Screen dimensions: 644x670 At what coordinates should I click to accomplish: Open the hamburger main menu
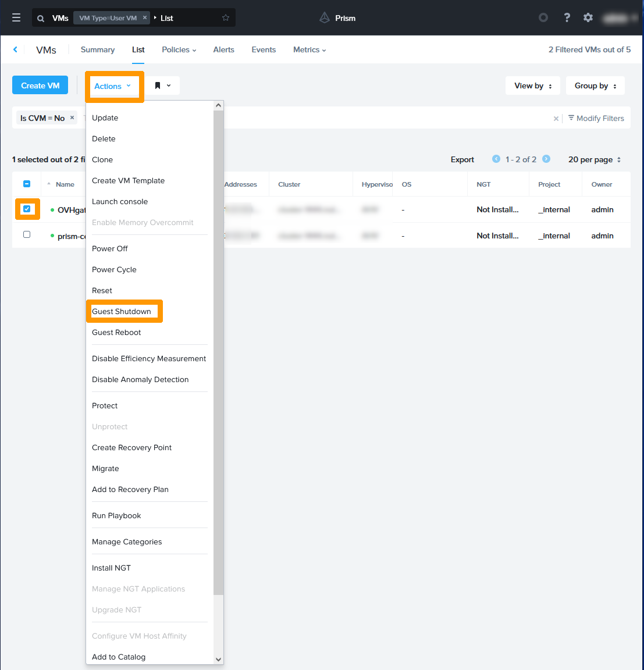[x=16, y=18]
